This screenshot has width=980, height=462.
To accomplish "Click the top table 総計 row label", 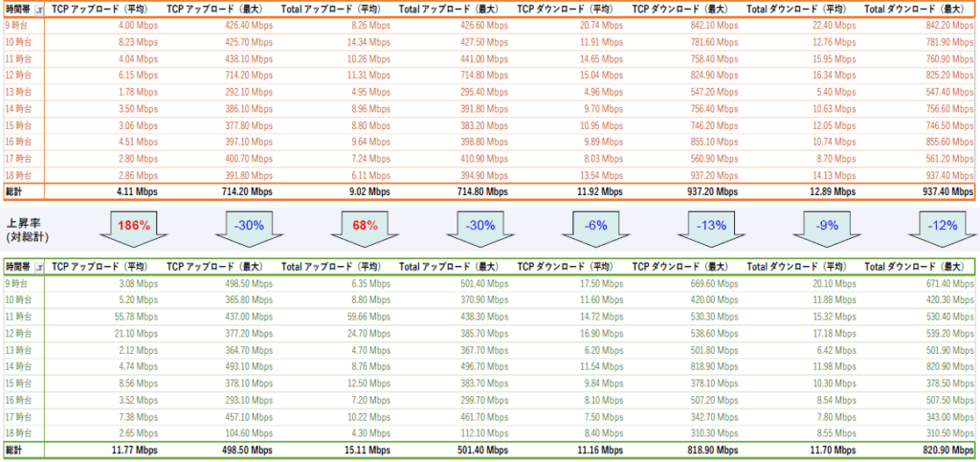I will [13, 192].
